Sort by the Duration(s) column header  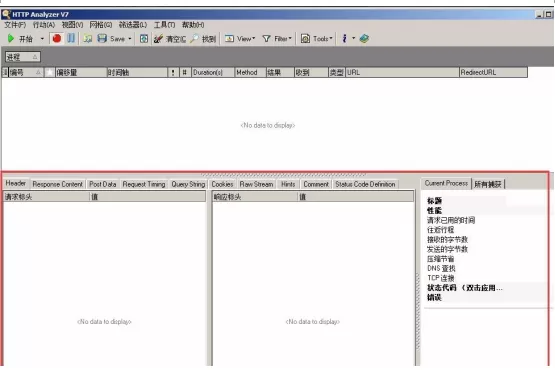(213, 73)
